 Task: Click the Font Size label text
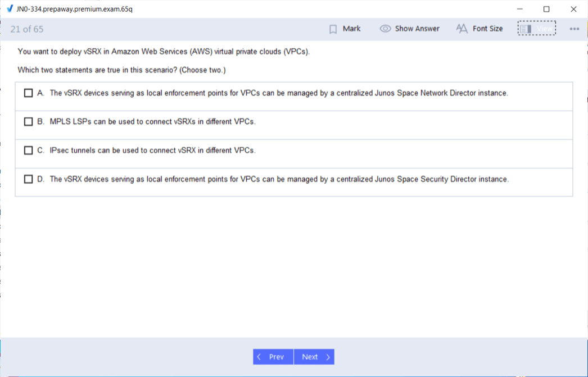(x=487, y=29)
